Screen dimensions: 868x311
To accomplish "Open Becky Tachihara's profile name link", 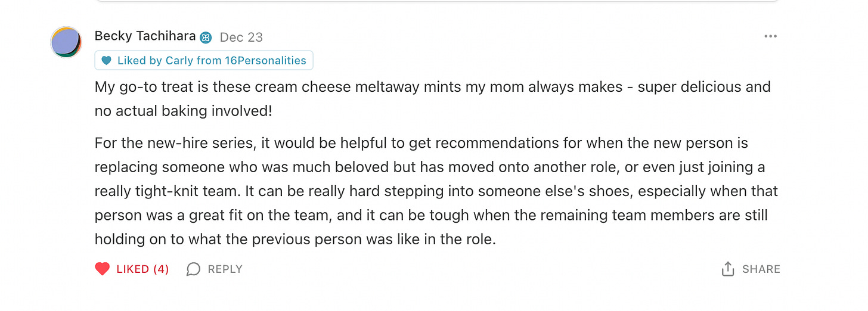I will [x=145, y=36].
